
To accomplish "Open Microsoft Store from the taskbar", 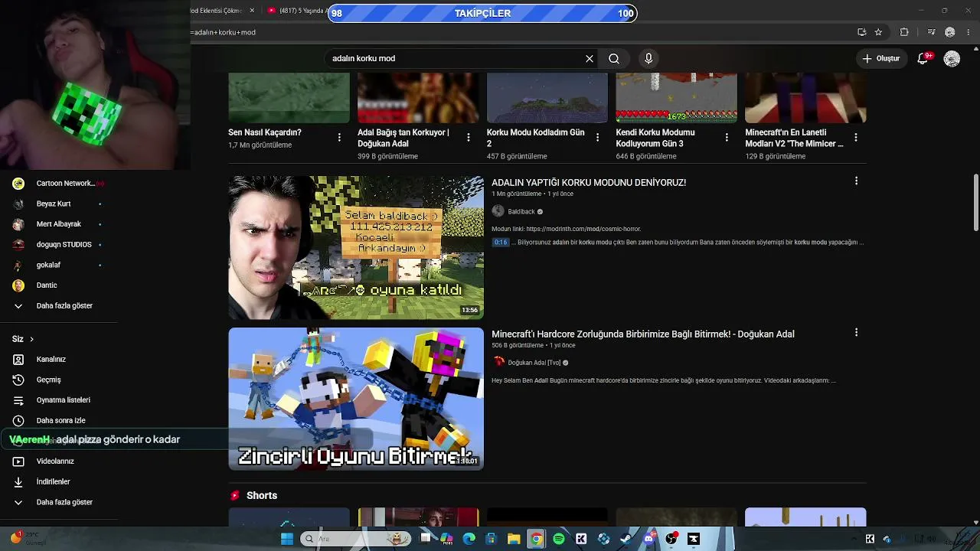I will (492, 539).
